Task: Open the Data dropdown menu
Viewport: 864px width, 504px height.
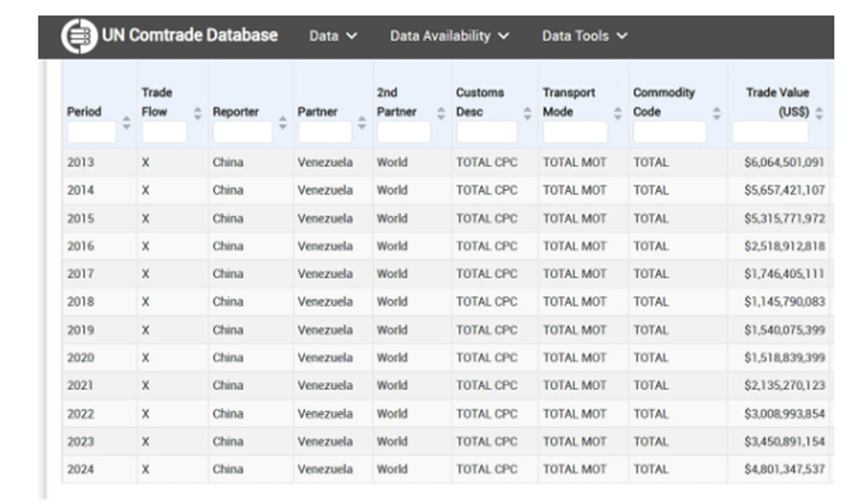Action: [333, 36]
